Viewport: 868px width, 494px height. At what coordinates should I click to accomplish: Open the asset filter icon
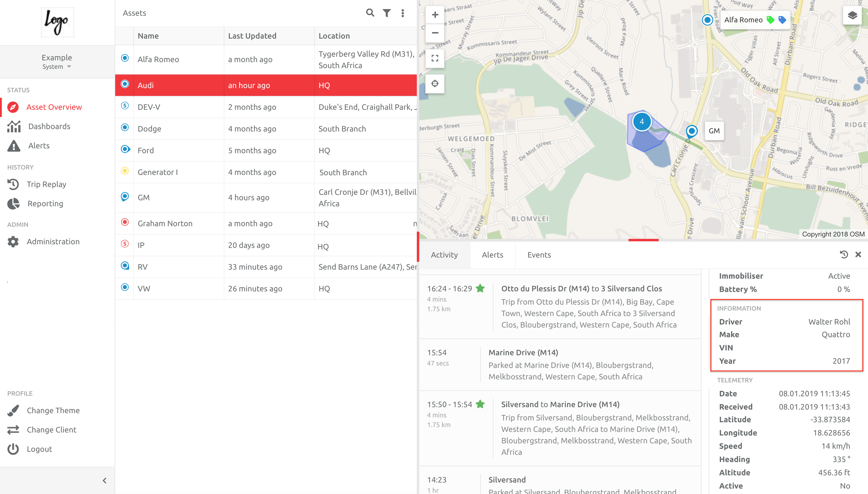387,13
